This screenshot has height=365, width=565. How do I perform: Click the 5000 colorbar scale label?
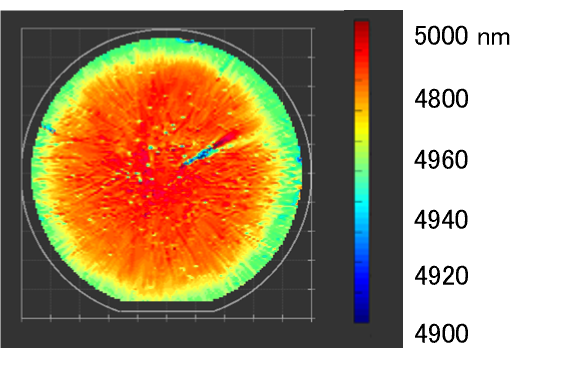[441, 36]
